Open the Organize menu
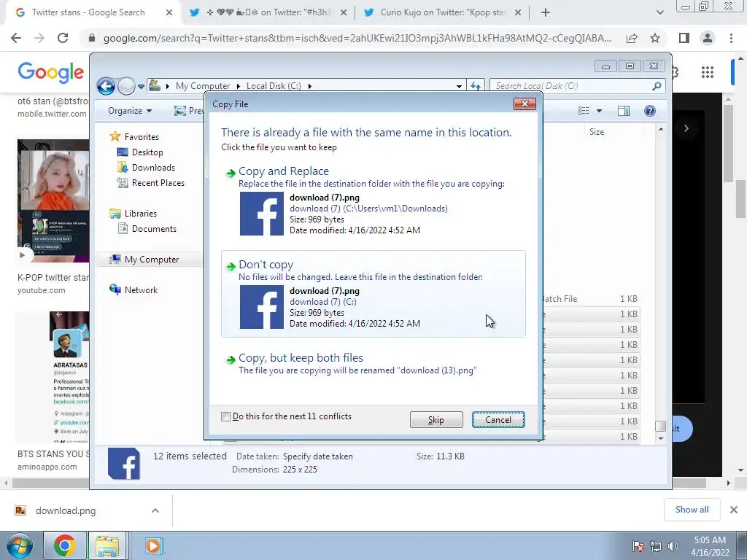This screenshot has width=747, height=560. click(130, 111)
